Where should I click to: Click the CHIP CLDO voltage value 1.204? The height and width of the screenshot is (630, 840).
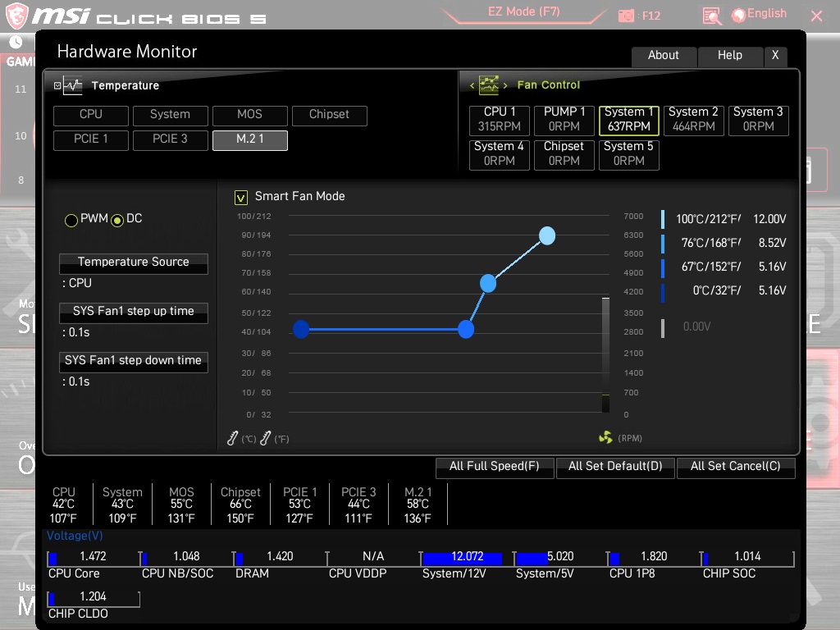[x=94, y=597]
